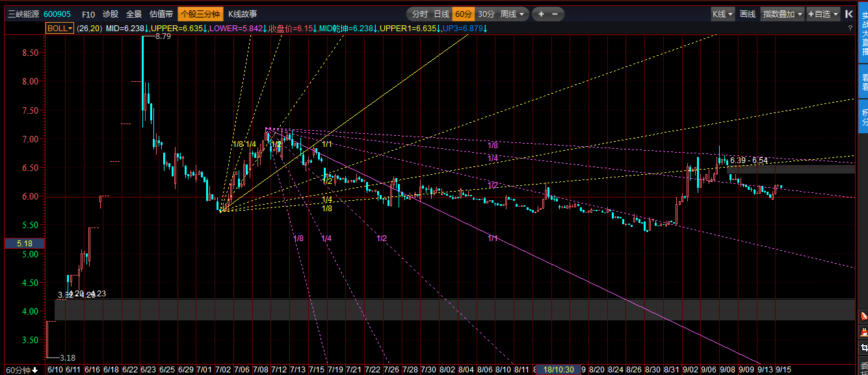This screenshot has height=375, width=868.
Task: Click the K collapse icon at top right
Action: (x=848, y=14)
